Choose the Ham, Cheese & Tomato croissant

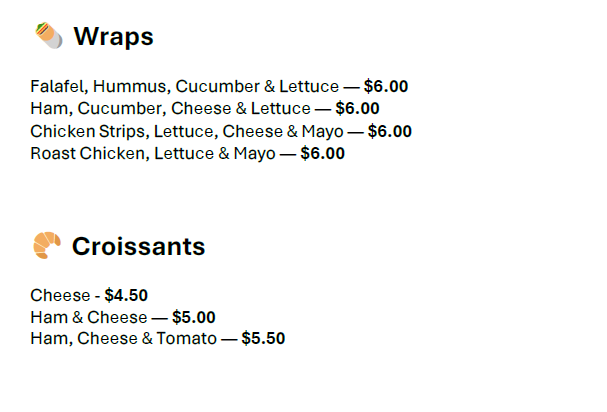[123, 339]
